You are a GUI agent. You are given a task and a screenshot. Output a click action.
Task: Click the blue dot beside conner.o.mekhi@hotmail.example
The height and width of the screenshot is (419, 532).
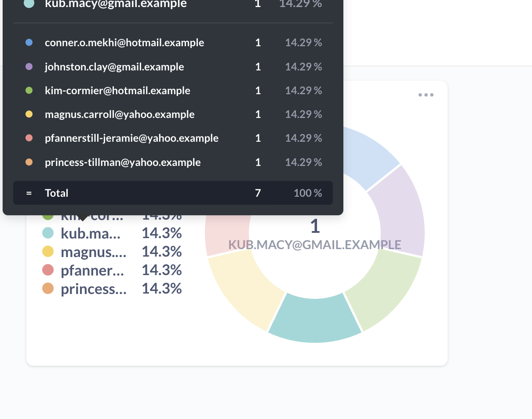coord(28,42)
